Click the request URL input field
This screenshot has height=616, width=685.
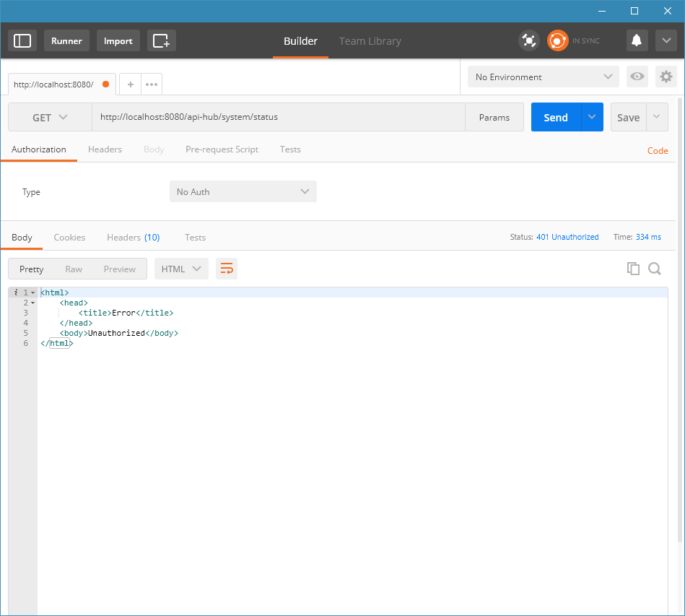tap(279, 117)
